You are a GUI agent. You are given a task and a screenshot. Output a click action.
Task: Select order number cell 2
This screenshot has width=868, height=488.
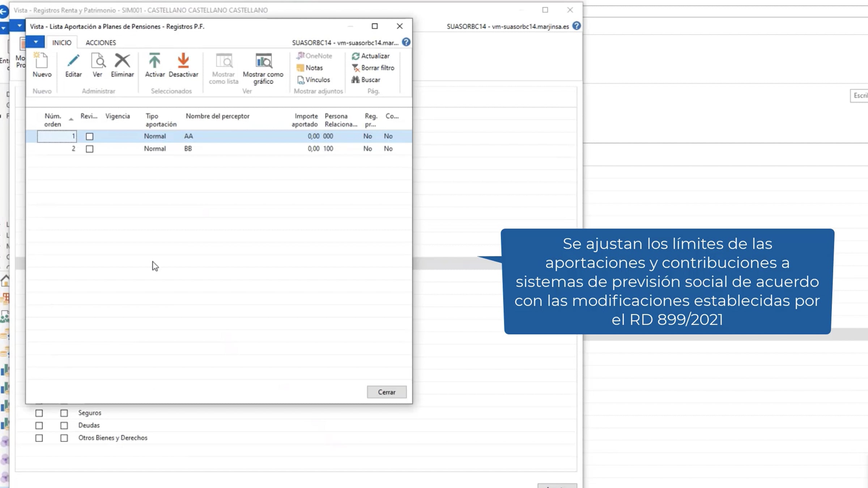click(x=57, y=149)
